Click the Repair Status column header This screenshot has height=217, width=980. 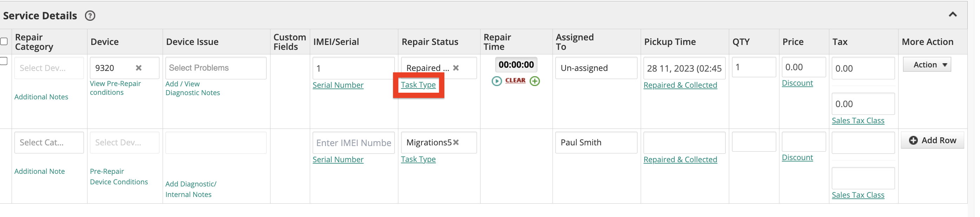430,42
